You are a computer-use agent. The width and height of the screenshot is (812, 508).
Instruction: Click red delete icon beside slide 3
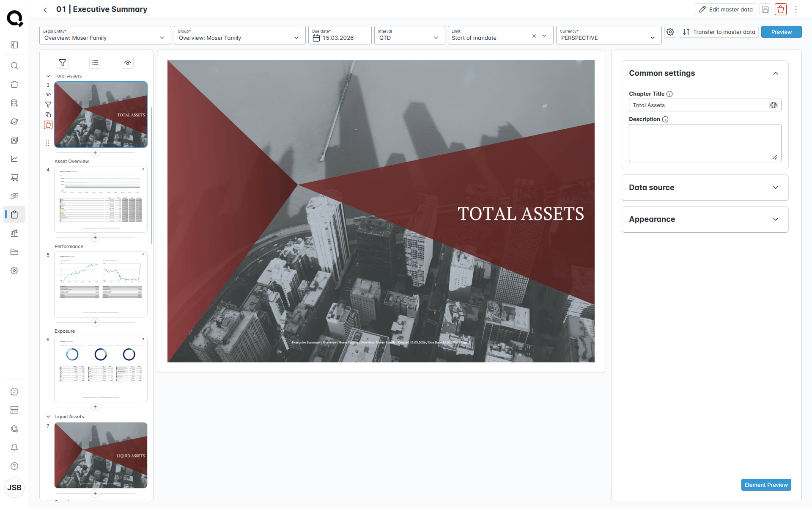(48, 125)
